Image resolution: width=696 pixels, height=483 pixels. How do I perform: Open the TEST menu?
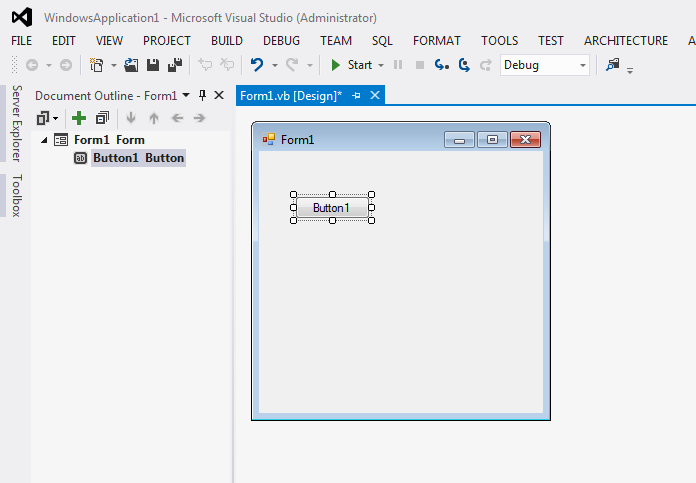coord(551,41)
